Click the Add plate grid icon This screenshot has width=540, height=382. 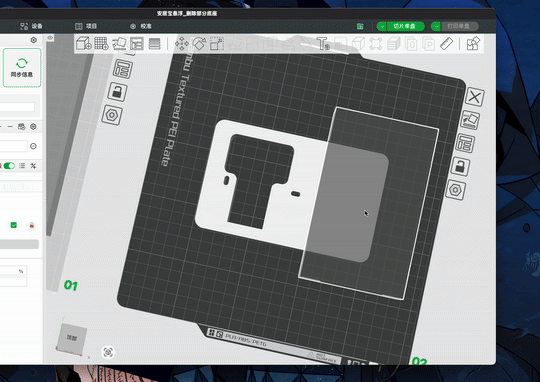pyautogui.click(x=101, y=44)
